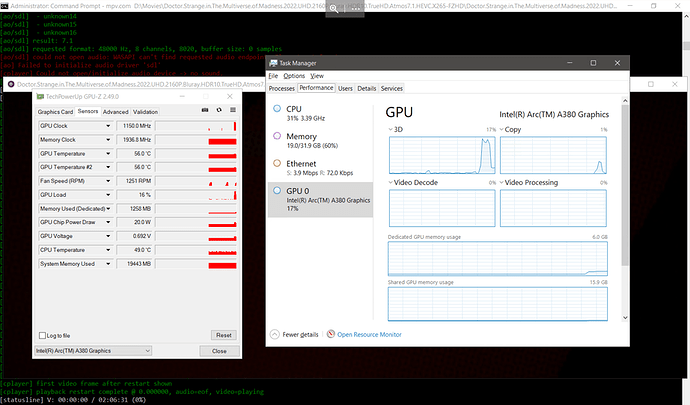Click the Task Manager scroll down arrow

click(625, 317)
